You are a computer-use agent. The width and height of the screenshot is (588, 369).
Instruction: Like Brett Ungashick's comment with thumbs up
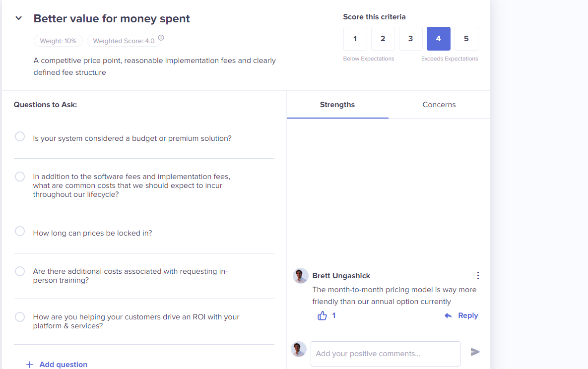[322, 316]
